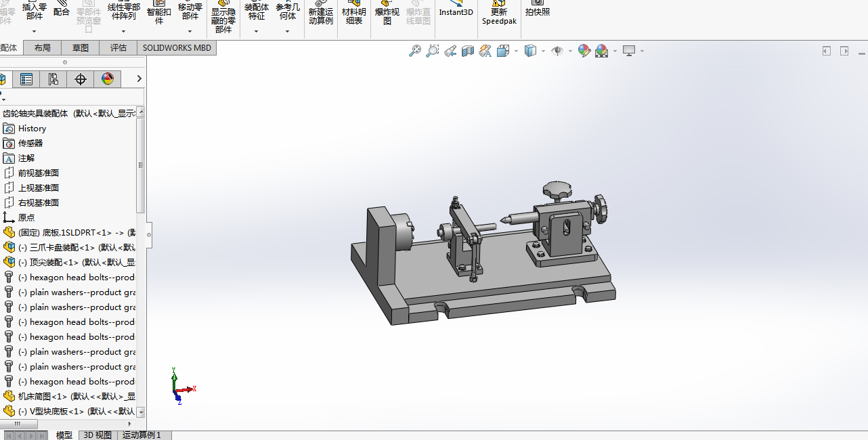Viewport: 868px width, 440px height.
Task: Click the 爆炸视图 (Exploded View) tool
Action: click(387, 13)
